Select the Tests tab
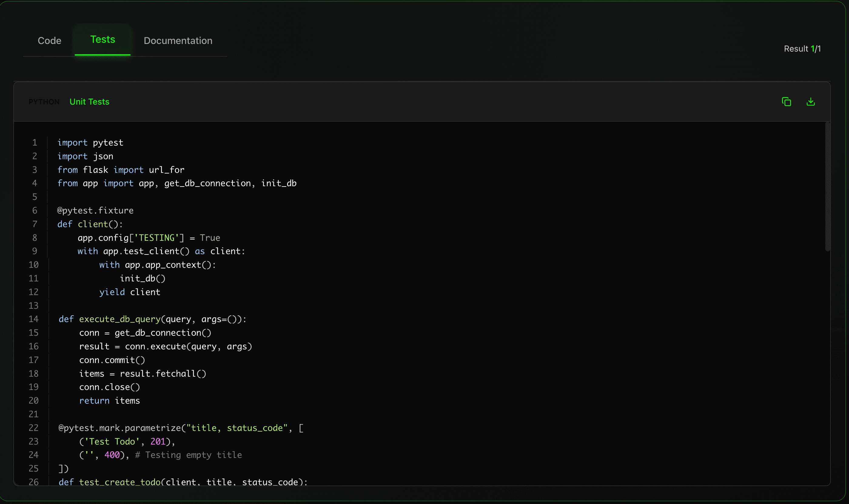849x504 pixels. [102, 40]
